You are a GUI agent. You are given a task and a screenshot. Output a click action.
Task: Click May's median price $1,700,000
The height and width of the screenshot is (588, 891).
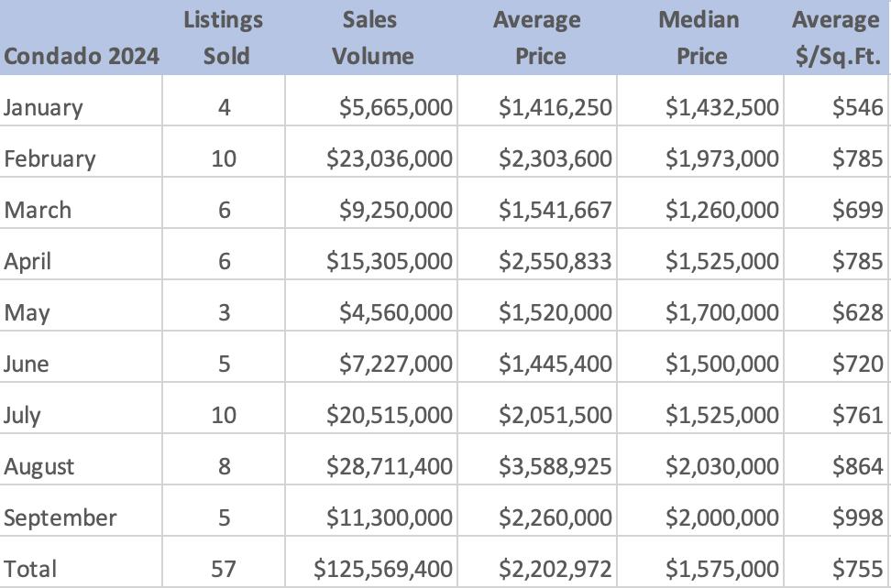(722, 312)
